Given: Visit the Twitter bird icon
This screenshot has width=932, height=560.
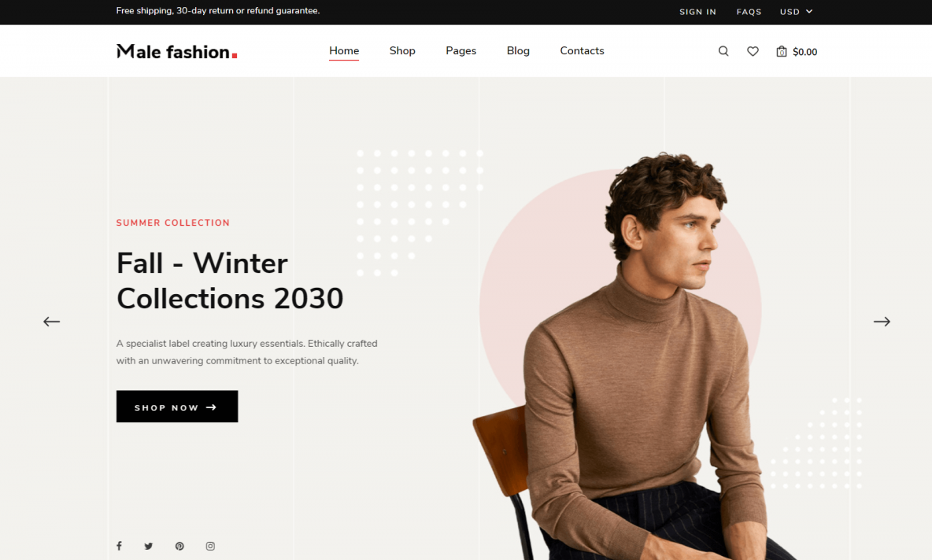Looking at the screenshot, I should [x=148, y=547].
